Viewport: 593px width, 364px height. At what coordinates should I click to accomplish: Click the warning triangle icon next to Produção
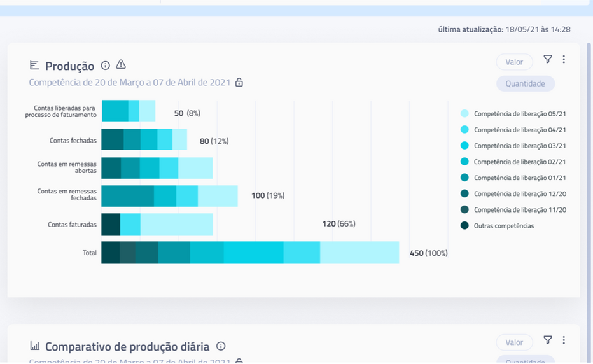click(x=121, y=65)
